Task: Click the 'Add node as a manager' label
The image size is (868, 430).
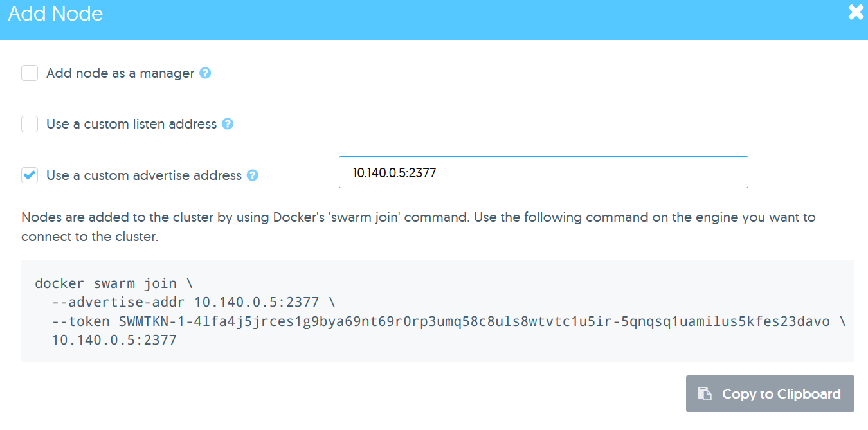Action: click(120, 73)
